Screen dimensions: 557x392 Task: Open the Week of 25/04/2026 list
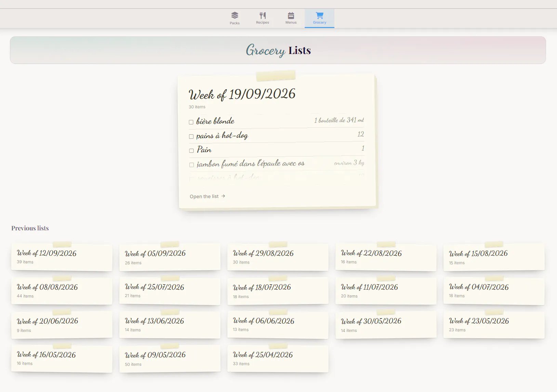[x=278, y=359]
